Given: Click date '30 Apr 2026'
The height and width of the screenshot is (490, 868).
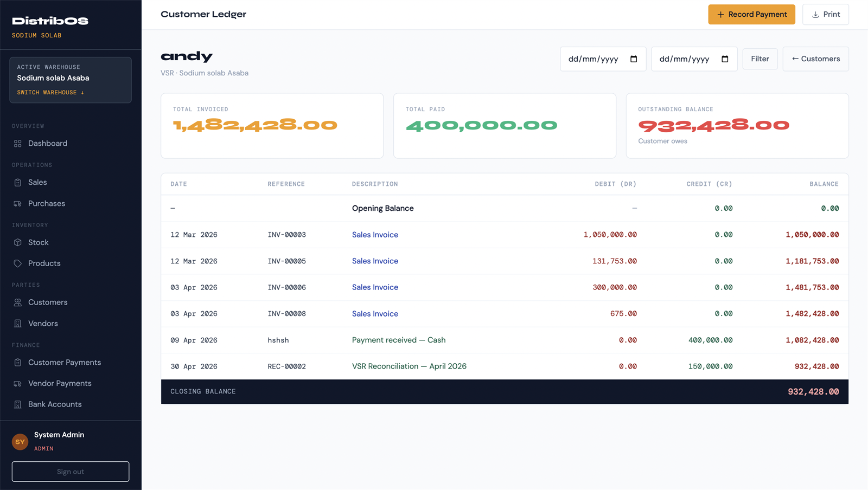Looking at the screenshot, I should (194, 366).
